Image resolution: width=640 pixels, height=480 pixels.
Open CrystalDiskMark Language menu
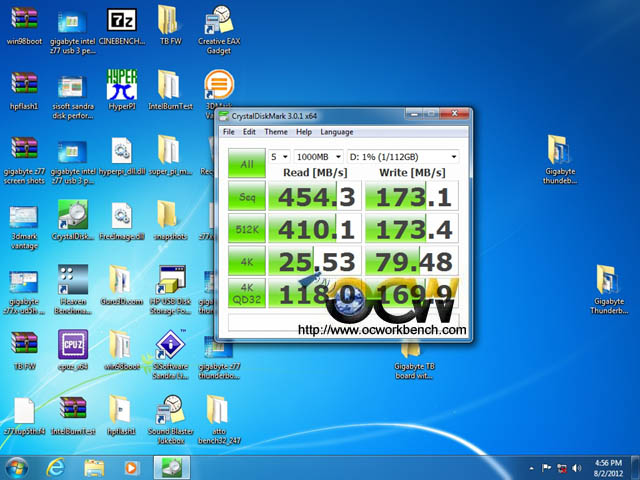click(337, 132)
